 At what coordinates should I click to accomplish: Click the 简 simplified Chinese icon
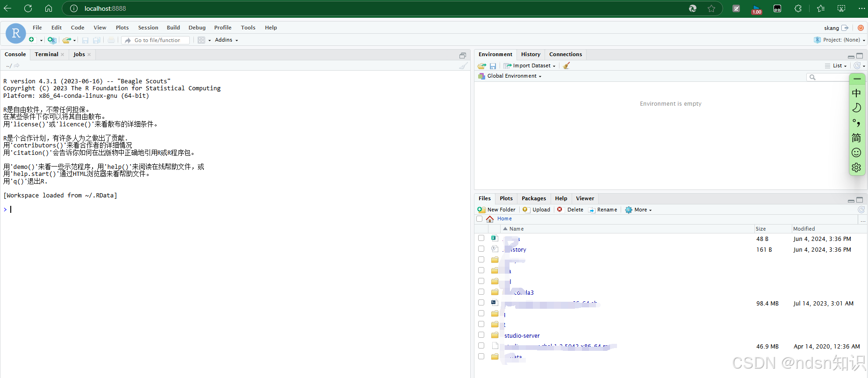(856, 138)
